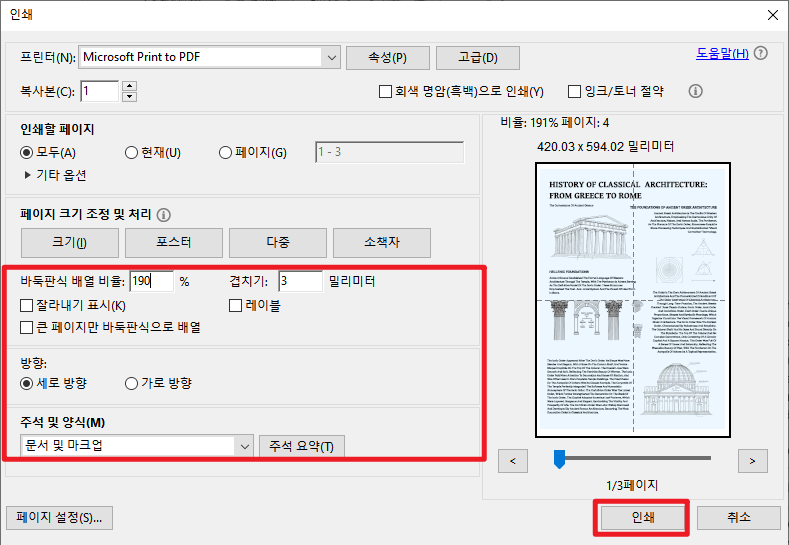Check the 잘라내기 표시(K) option

[26, 305]
